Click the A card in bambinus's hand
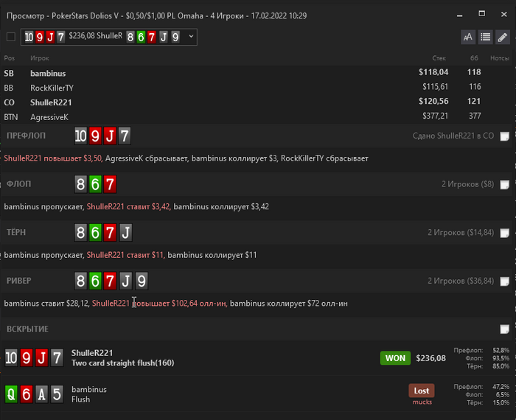The height and width of the screenshot is (420, 516). tap(41, 394)
